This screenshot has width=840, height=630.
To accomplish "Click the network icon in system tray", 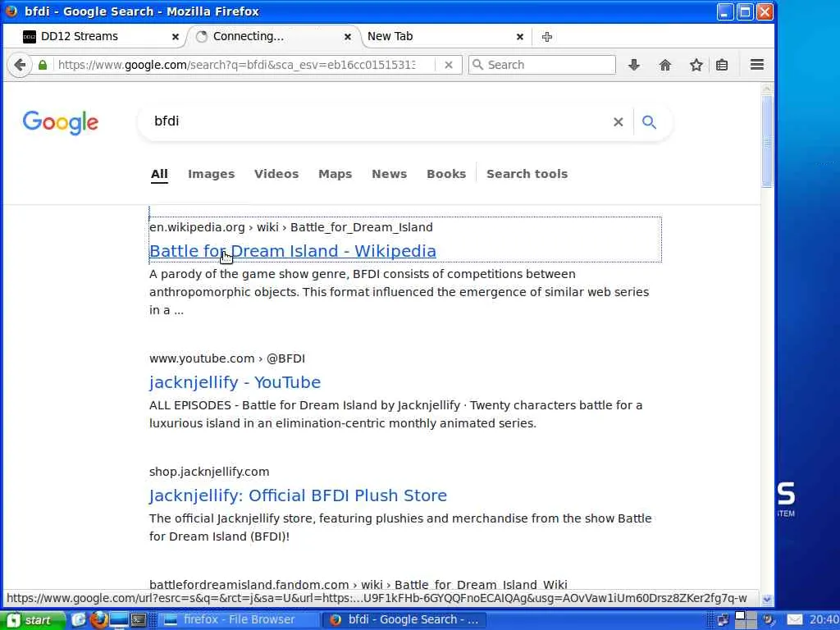I will [724, 620].
